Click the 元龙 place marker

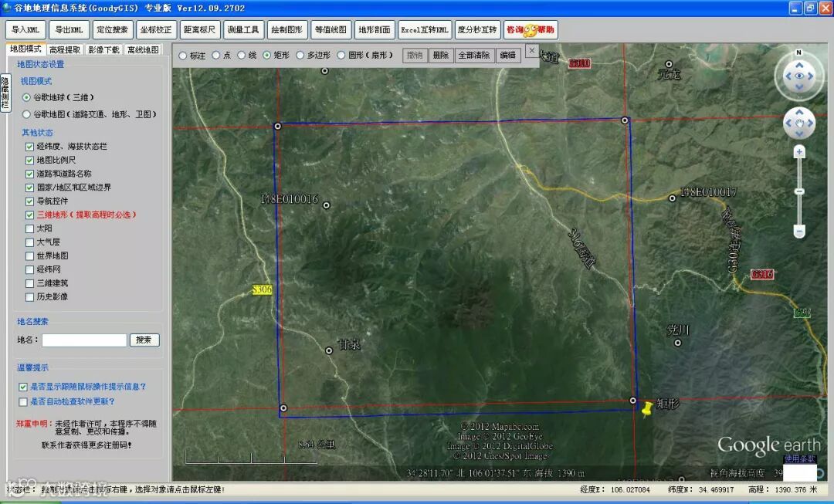(x=669, y=64)
